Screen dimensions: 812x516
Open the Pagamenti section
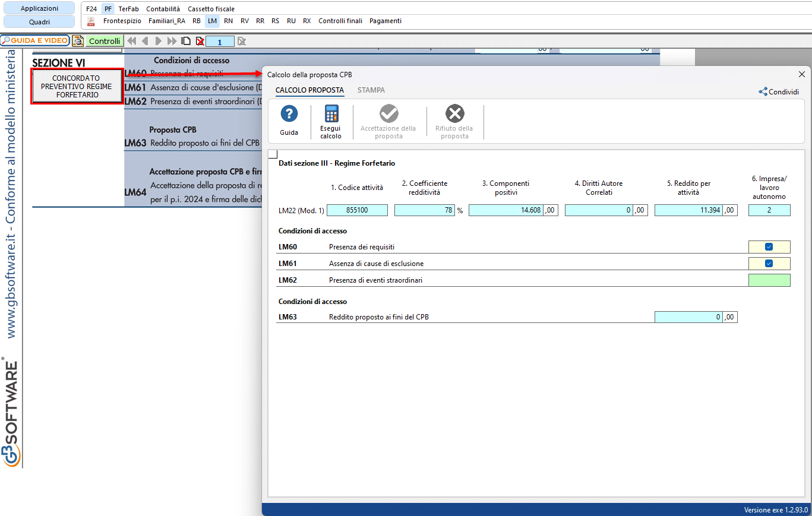[386, 21]
